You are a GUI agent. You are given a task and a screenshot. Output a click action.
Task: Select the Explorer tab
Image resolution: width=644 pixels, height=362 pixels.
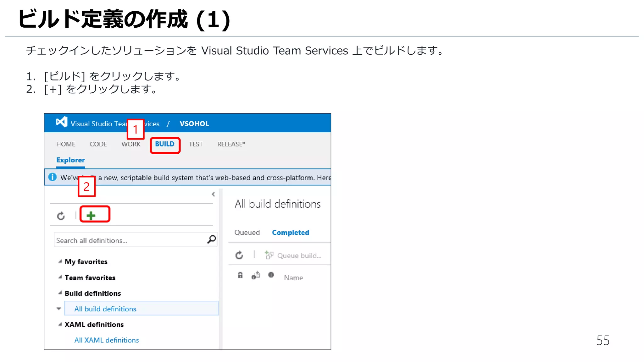(x=70, y=160)
